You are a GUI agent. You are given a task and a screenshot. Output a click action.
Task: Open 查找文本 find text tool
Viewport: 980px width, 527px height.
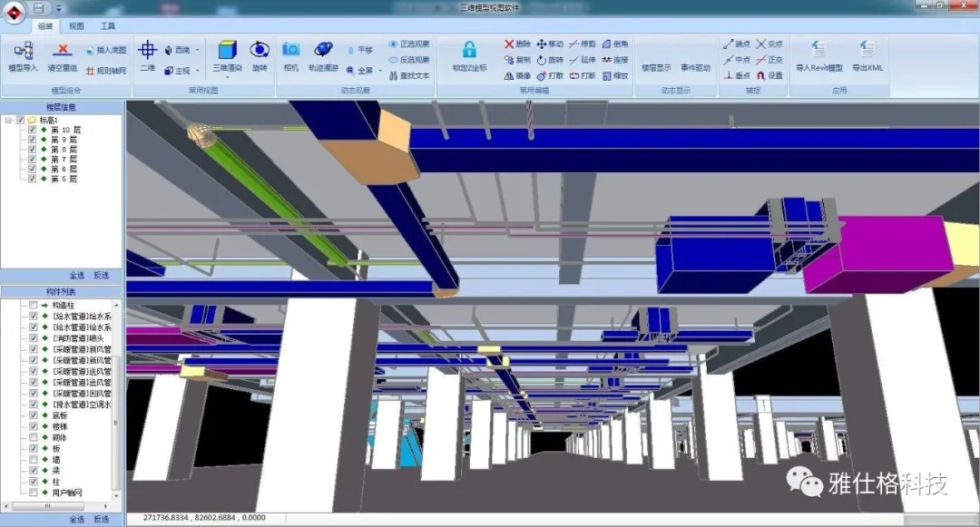pyautogui.click(x=408, y=75)
